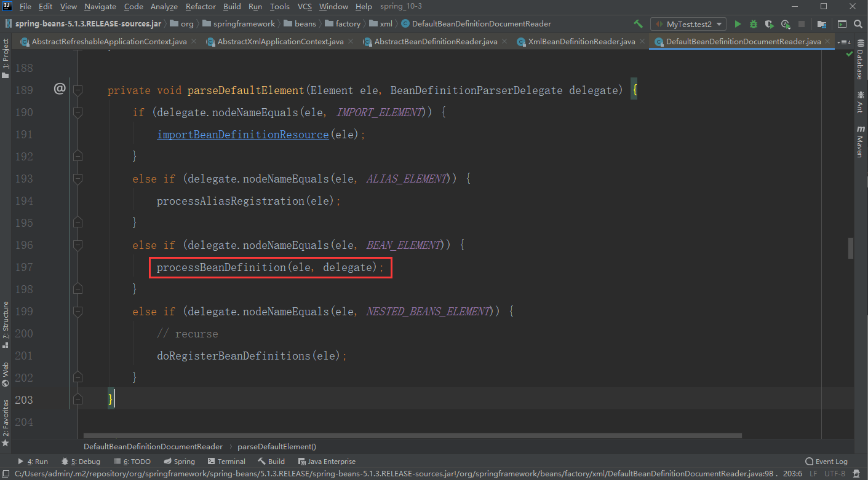Open the MyTest.test2 run configuration dropdown

click(x=689, y=24)
